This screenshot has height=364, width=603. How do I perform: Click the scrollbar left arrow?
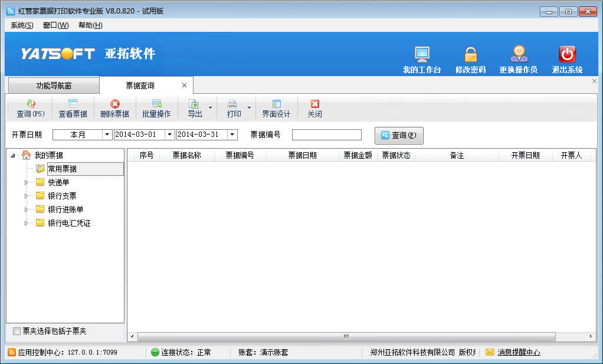132,336
